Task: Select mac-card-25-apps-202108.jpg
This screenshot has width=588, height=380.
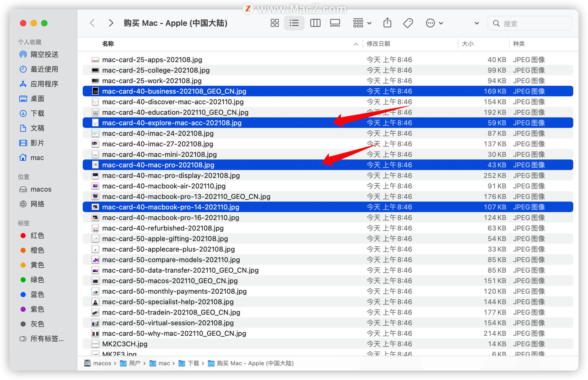Action: [328, 60]
